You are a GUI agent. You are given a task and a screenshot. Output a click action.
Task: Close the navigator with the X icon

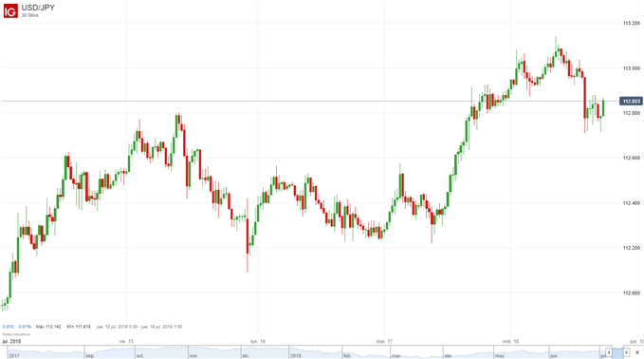click(637, 352)
